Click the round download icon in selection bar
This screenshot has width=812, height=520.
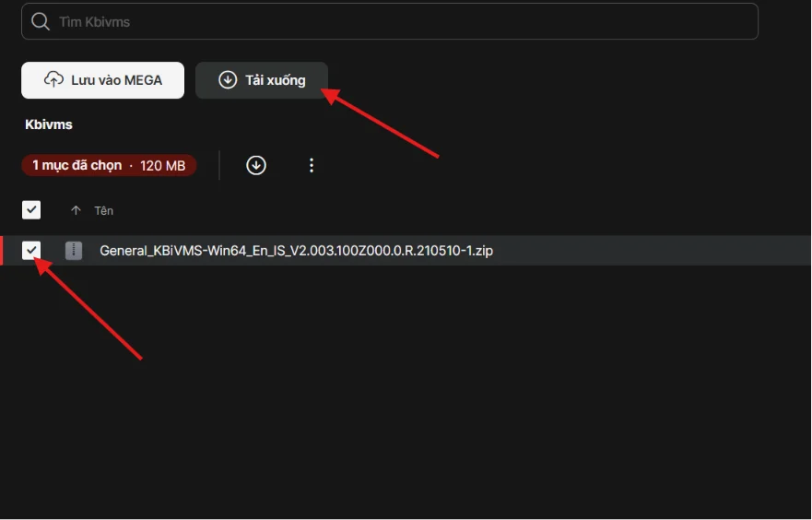(256, 165)
